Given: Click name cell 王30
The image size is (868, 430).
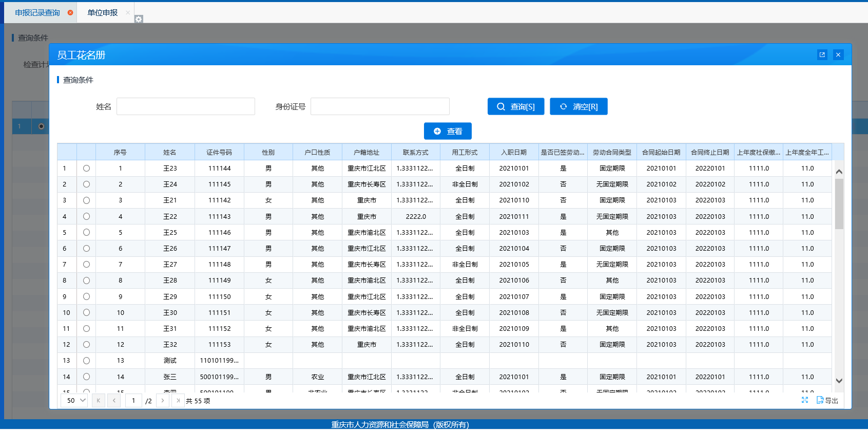Looking at the screenshot, I should click(x=170, y=312).
